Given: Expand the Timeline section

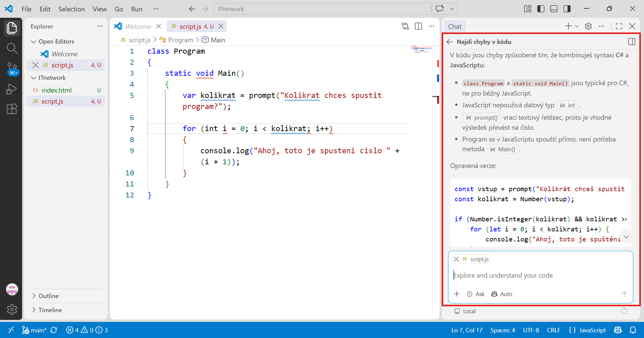Looking at the screenshot, I should coord(66,310).
